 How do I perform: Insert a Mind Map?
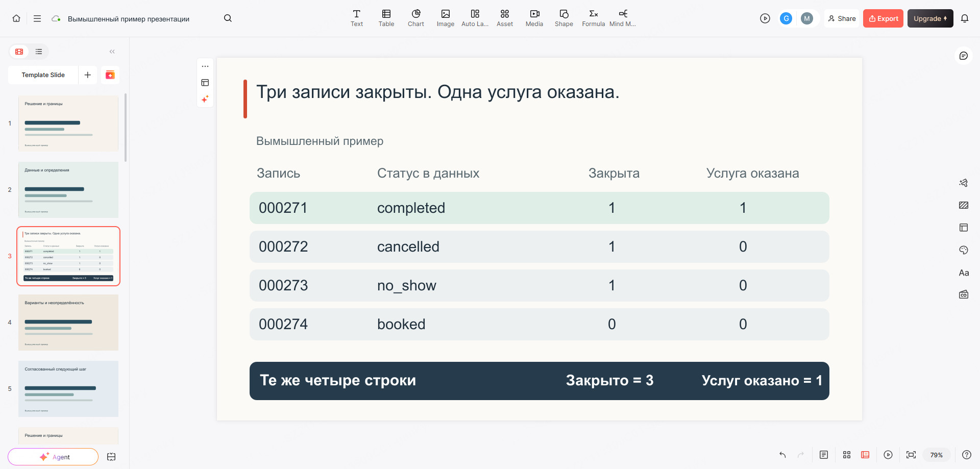tap(623, 18)
